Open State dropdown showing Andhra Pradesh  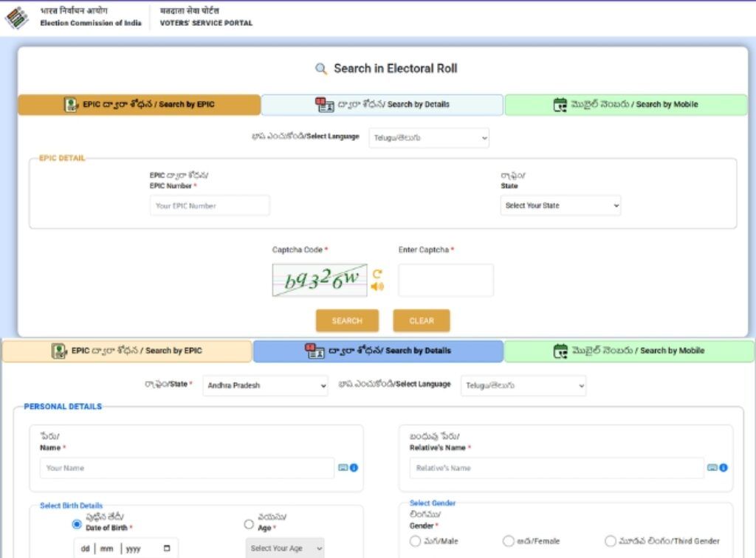point(265,385)
